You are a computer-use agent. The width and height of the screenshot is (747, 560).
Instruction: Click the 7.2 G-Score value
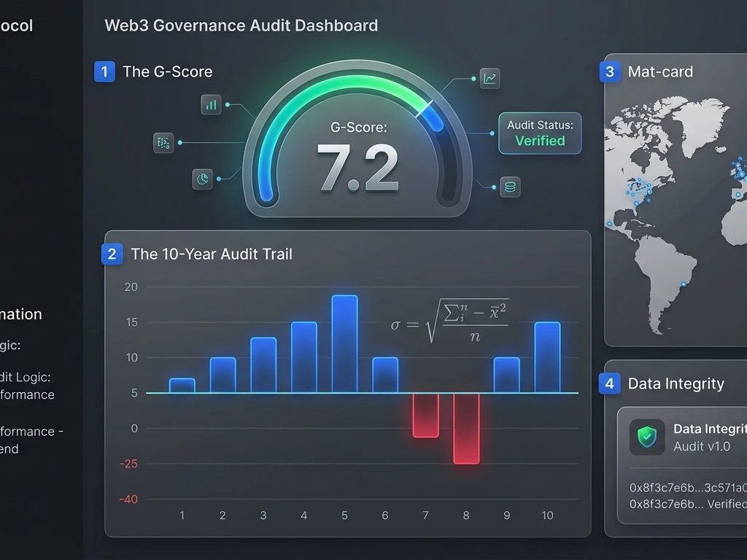pyautogui.click(x=357, y=167)
